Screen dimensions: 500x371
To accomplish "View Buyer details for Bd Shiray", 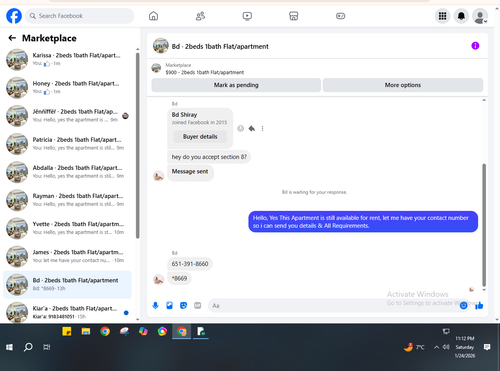I will [200, 136].
